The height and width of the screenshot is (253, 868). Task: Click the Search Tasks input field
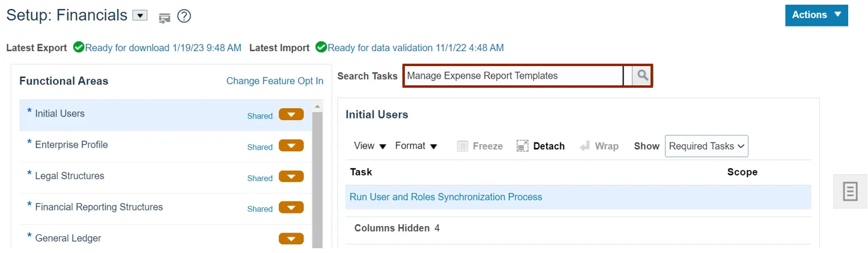point(514,76)
